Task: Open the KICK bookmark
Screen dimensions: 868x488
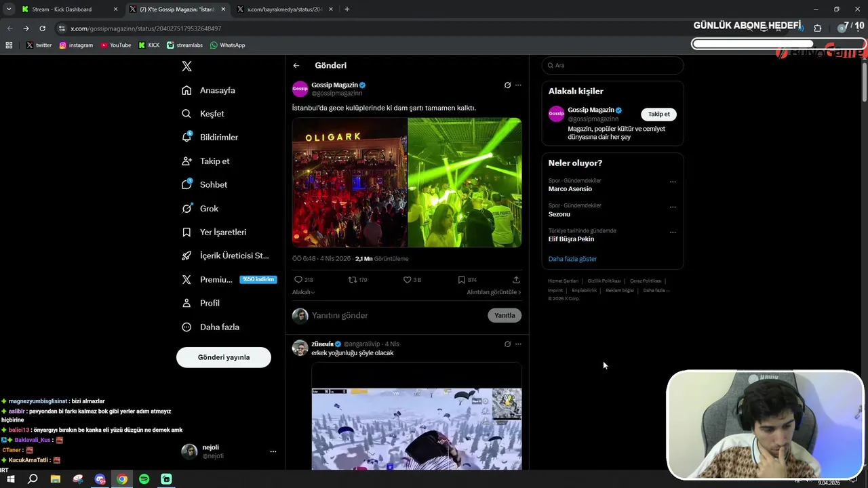Action: click(149, 45)
